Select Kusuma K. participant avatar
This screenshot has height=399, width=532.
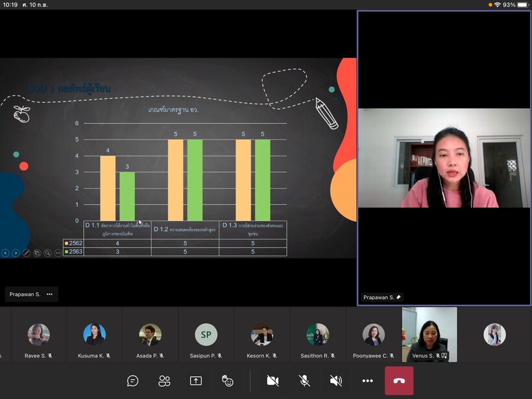[x=94, y=335]
